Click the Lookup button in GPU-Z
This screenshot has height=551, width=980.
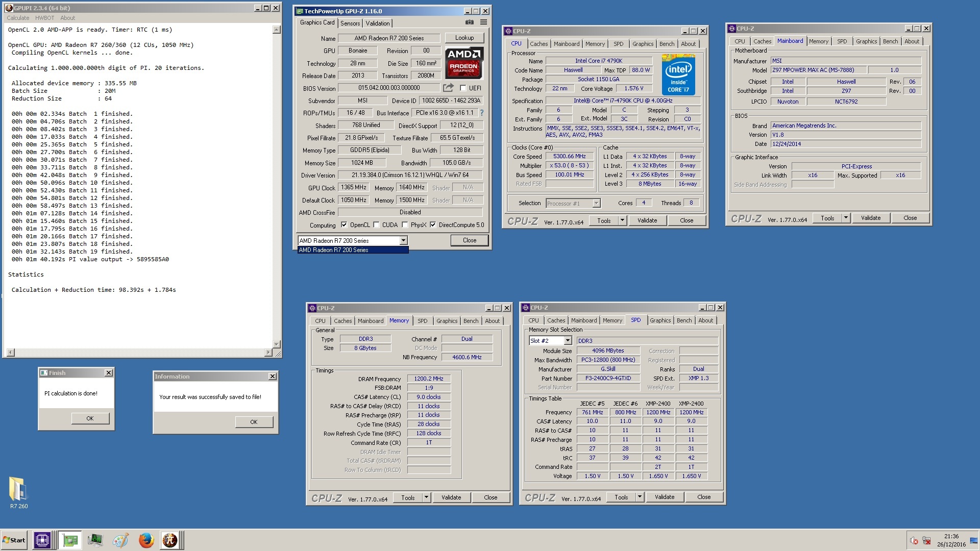[x=464, y=38]
